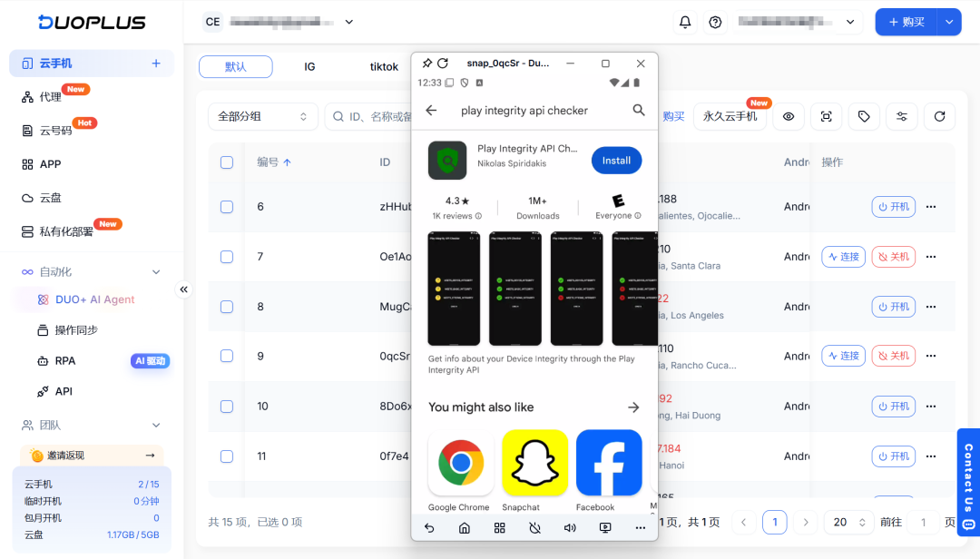Image resolution: width=980 pixels, height=559 pixels.
Task: Open the help question mark icon
Action: 715,22
